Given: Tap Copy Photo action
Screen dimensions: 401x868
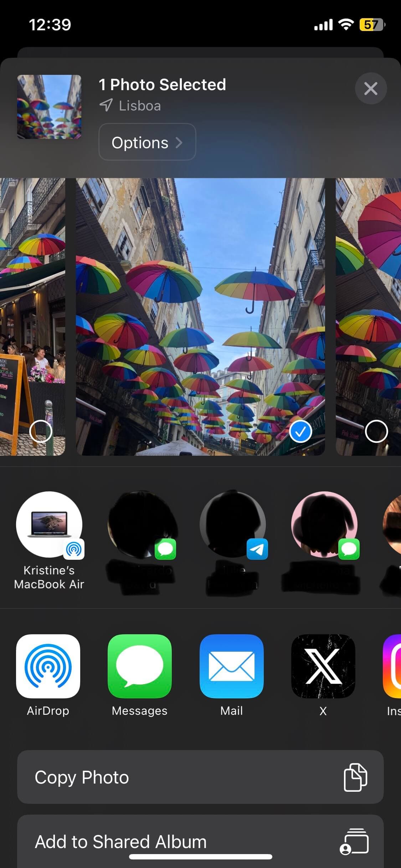Looking at the screenshot, I should pyautogui.click(x=200, y=777).
